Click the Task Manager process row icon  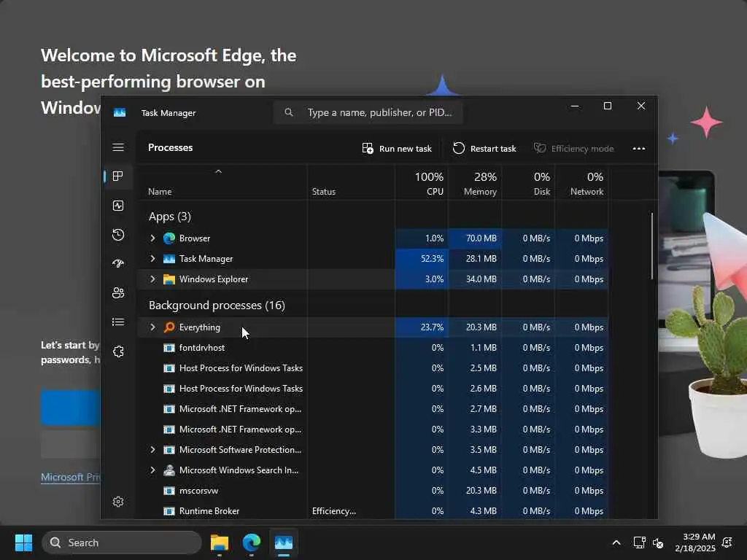pos(169,259)
